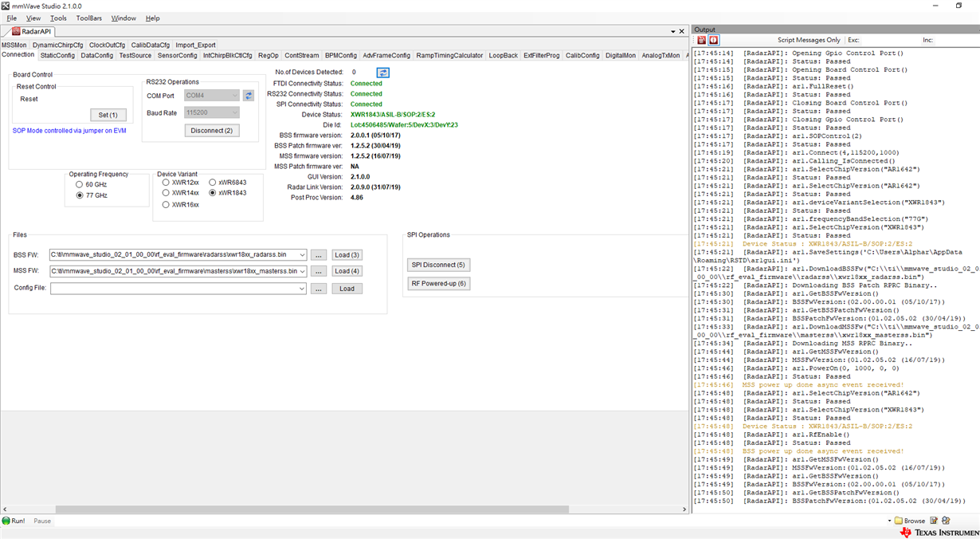Choose XWR12xx device variant
The image size is (980, 539).
point(166,183)
